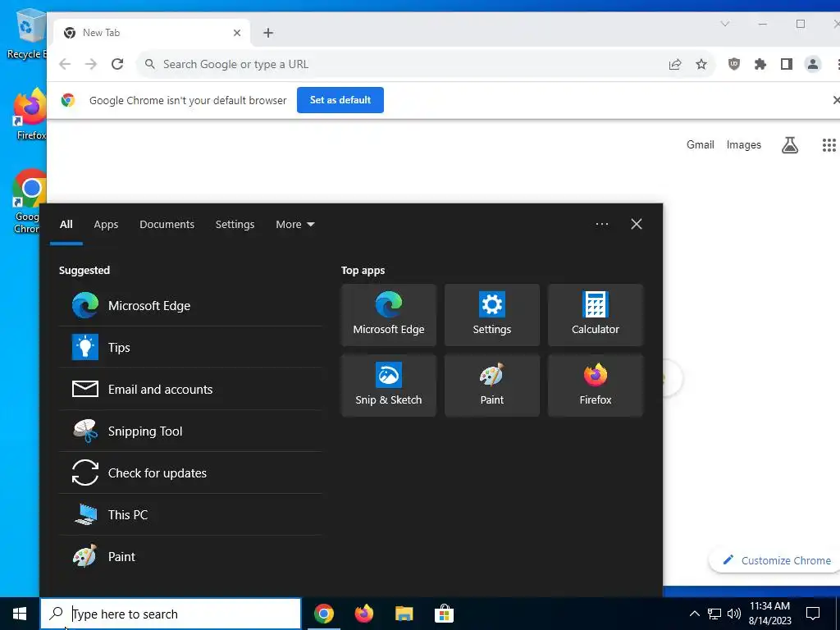The width and height of the screenshot is (840, 630).
Task: Open Email and accounts suggestion
Action: click(190, 389)
